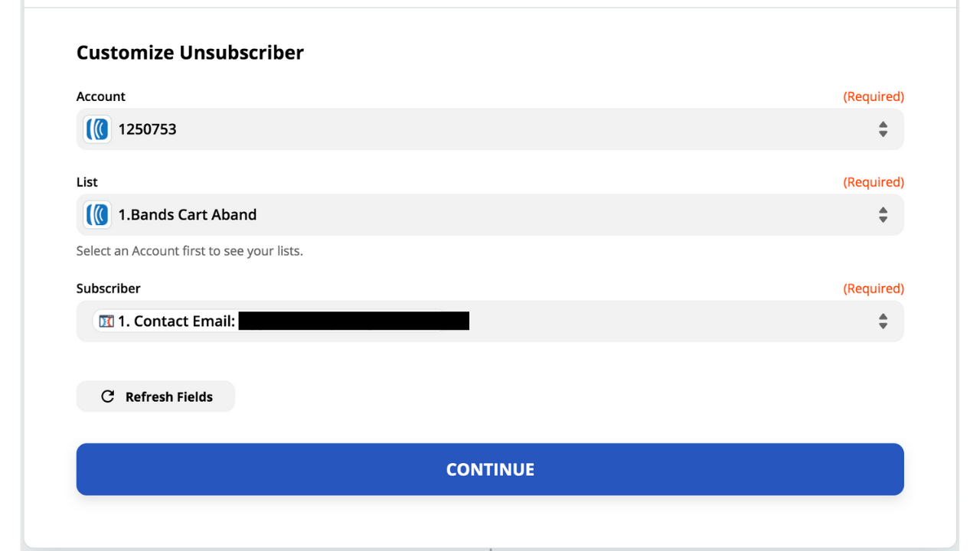Open the Account dropdown arrows

(883, 129)
